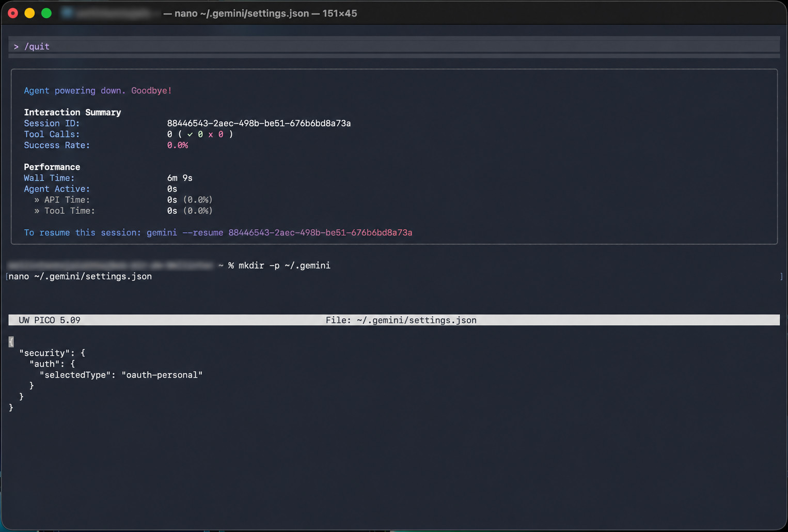
Task: Click the Wall Time label
Action: coord(49,178)
